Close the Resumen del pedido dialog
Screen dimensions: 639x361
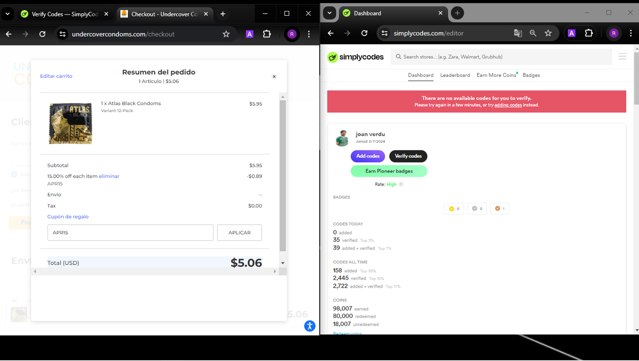[x=274, y=77]
